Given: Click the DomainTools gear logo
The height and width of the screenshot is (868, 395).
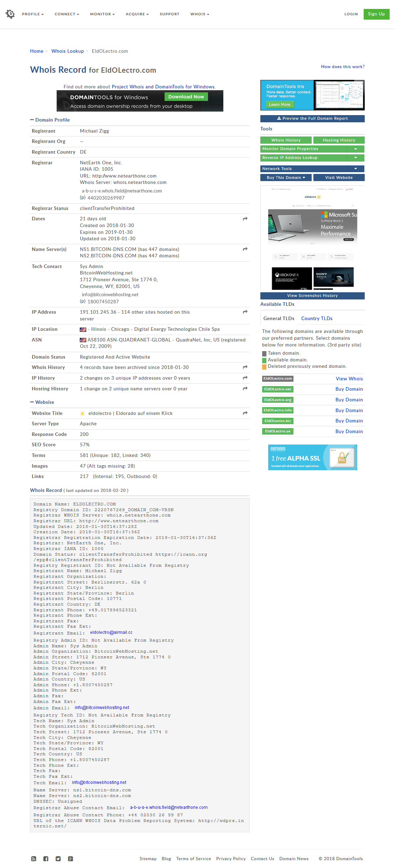Looking at the screenshot, I should coord(10,14).
